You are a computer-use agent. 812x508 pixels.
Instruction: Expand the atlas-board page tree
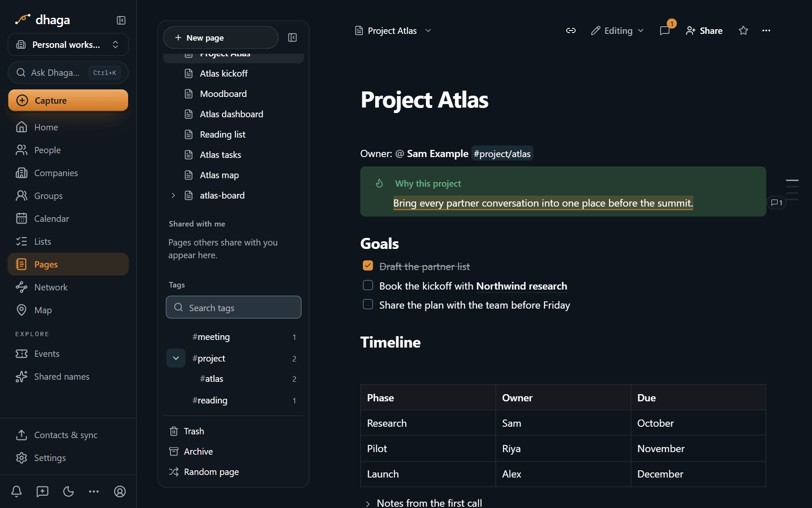[x=173, y=195]
